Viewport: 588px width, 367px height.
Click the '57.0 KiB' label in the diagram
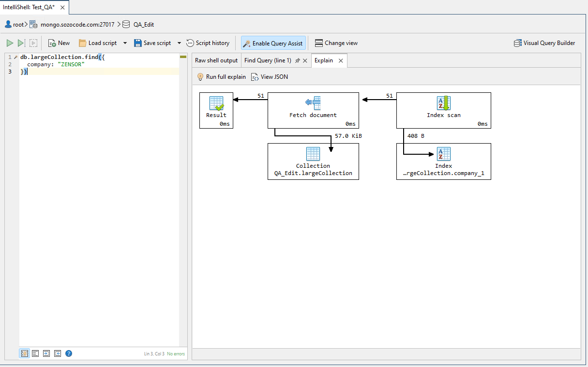click(348, 136)
